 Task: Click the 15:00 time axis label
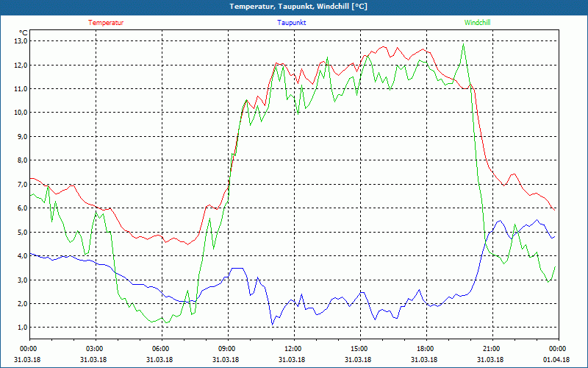click(x=358, y=349)
